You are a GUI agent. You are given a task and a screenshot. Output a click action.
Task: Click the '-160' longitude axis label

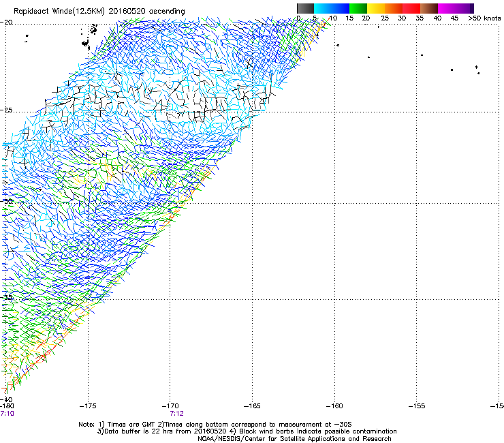pyautogui.click(x=334, y=406)
